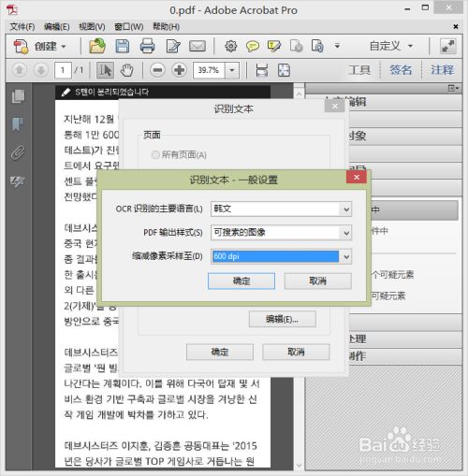Open signatures sidebar panel
The height and width of the screenshot is (476, 468).
(x=18, y=181)
